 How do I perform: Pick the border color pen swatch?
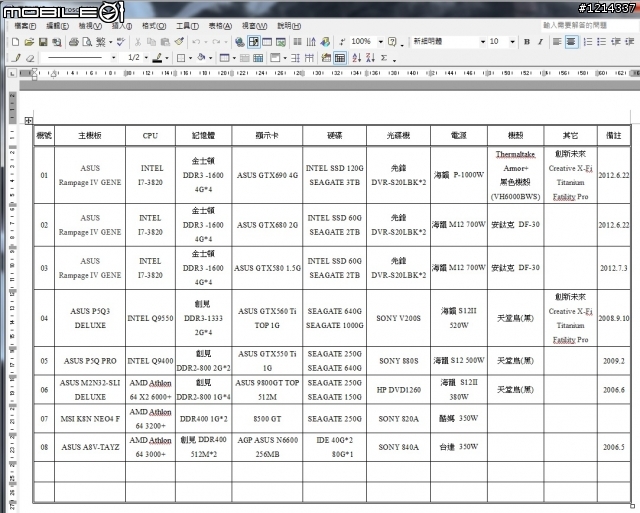157,58
